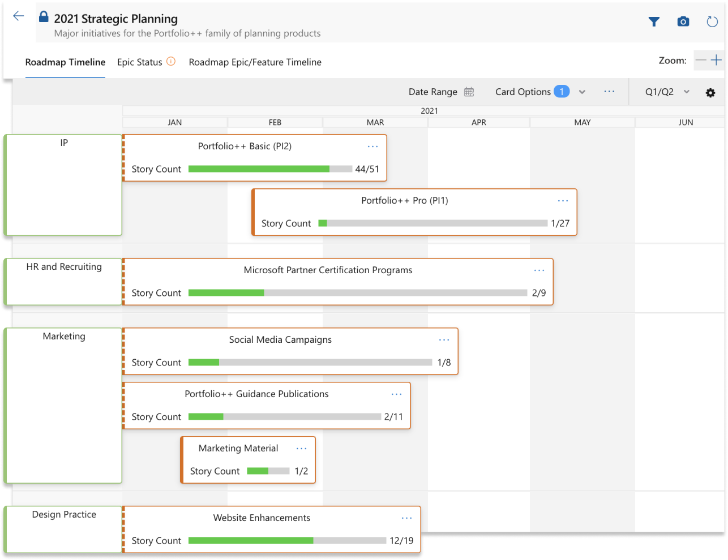Click the toolbar overflow ellipsis
Image resolution: width=728 pixels, height=560 pixels.
[x=610, y=91]
